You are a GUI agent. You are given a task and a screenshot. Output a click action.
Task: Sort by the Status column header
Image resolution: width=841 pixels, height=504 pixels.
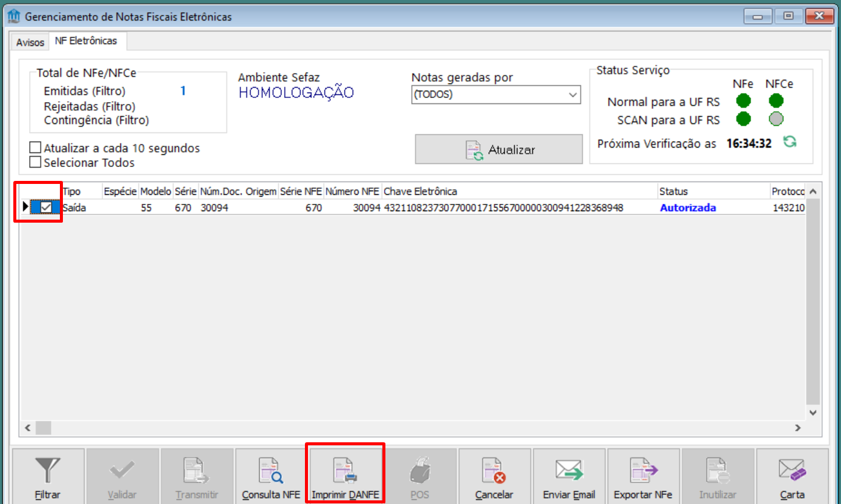point(714,191)
